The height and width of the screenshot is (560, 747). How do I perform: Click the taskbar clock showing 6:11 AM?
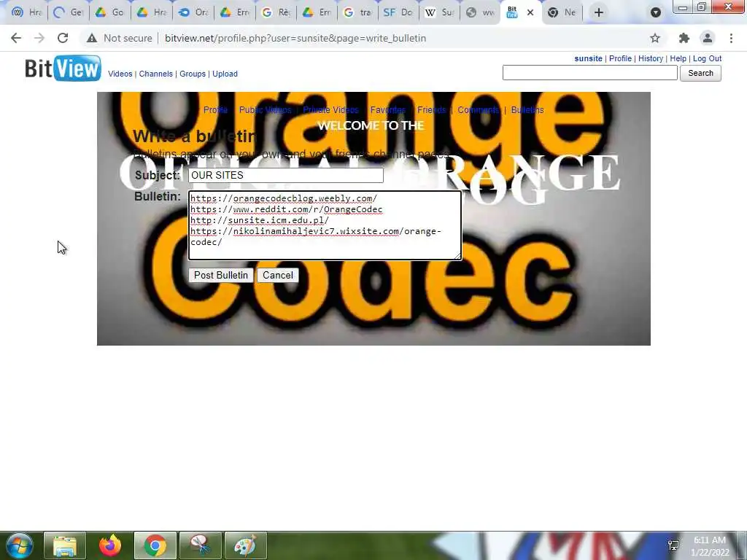[x=710, y=545]
